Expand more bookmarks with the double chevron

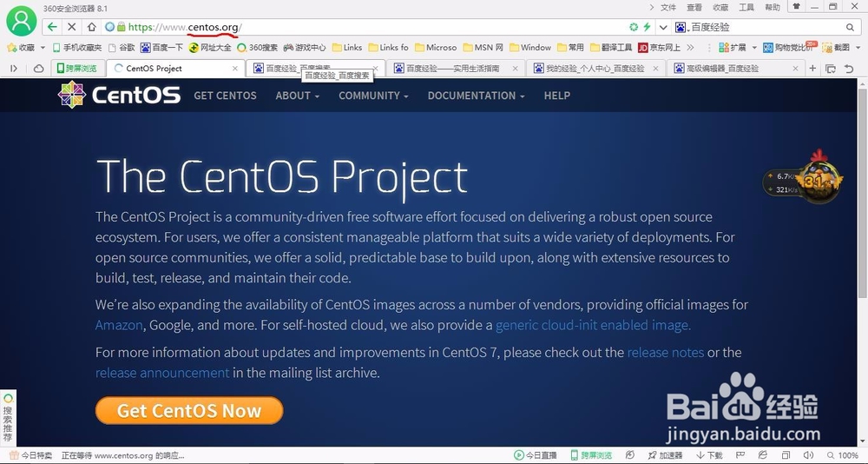click(690, 48)
